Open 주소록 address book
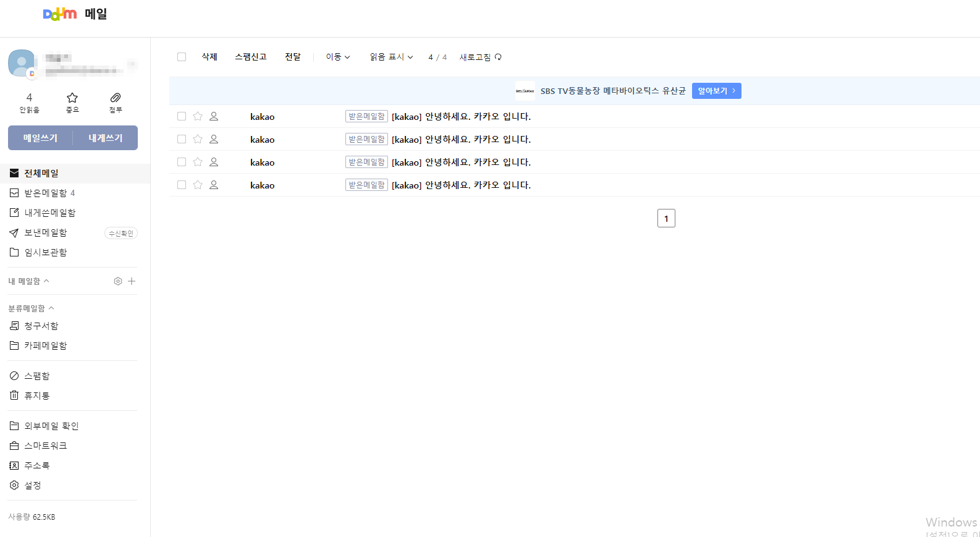Screen dimensions: 980x537 pyautogui.click(x=36, y=466)
